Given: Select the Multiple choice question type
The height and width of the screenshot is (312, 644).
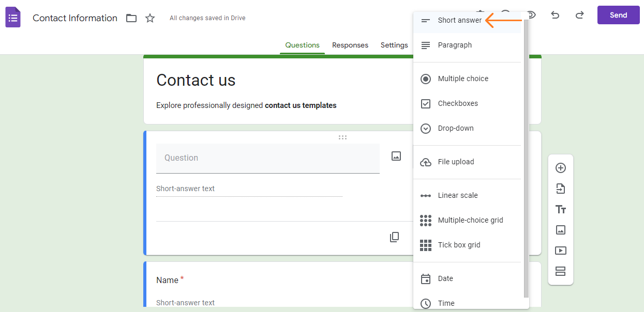Looking at the screenshot, I should [462, 79].
